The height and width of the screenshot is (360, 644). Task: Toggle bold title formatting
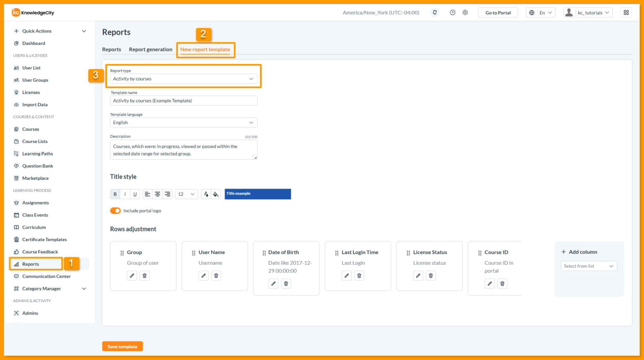(x=115, y=194)
